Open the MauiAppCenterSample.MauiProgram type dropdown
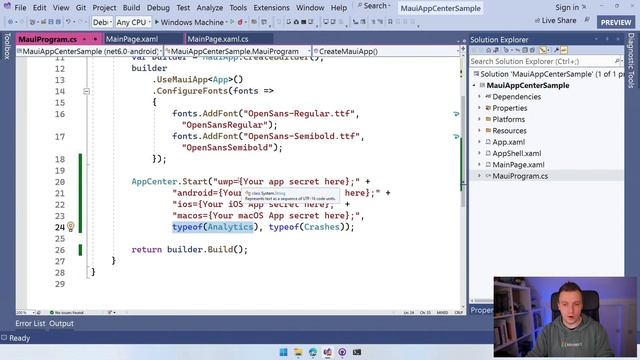Screen dimensions: 640x360 pos(238,51)
